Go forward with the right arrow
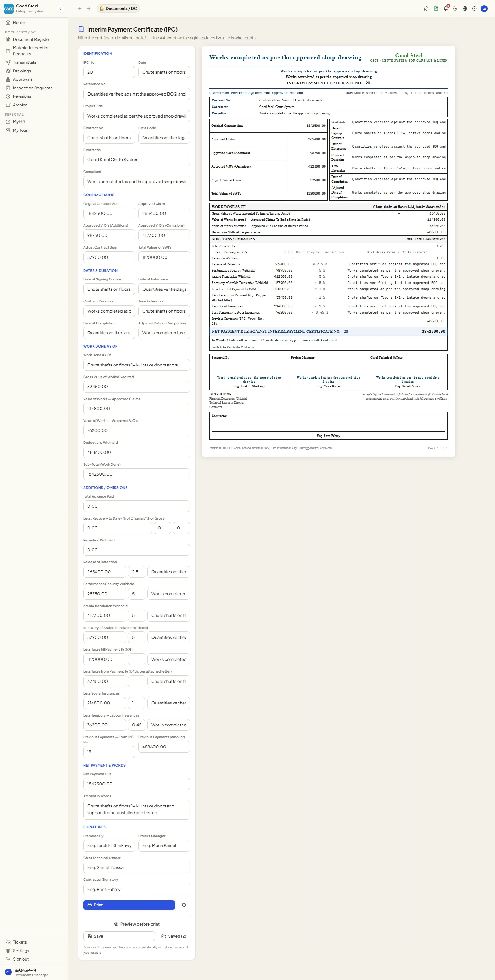495x980 pixels. [89, 8]
